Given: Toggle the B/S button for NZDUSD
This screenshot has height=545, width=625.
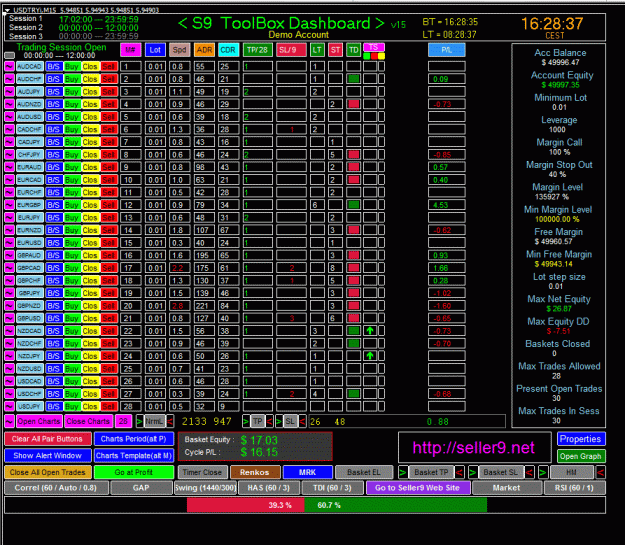Looking at the screenshot, I should (x=53, y=369).
